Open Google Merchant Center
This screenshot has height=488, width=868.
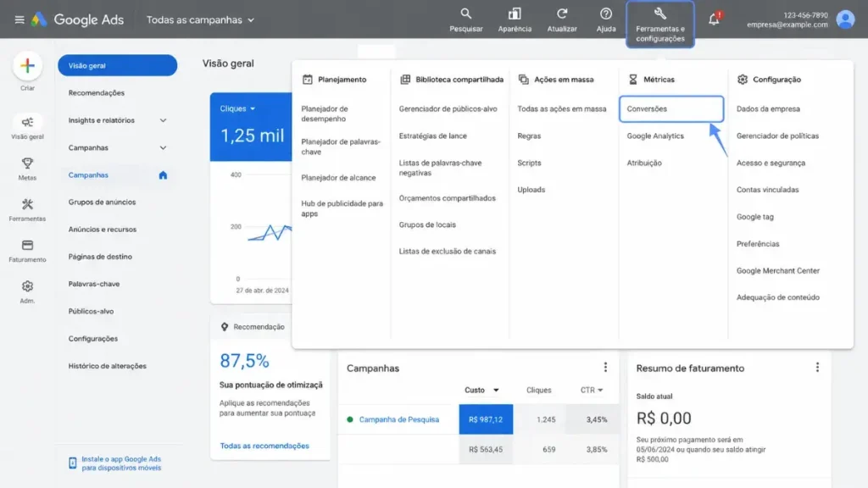tap(778, 271)
